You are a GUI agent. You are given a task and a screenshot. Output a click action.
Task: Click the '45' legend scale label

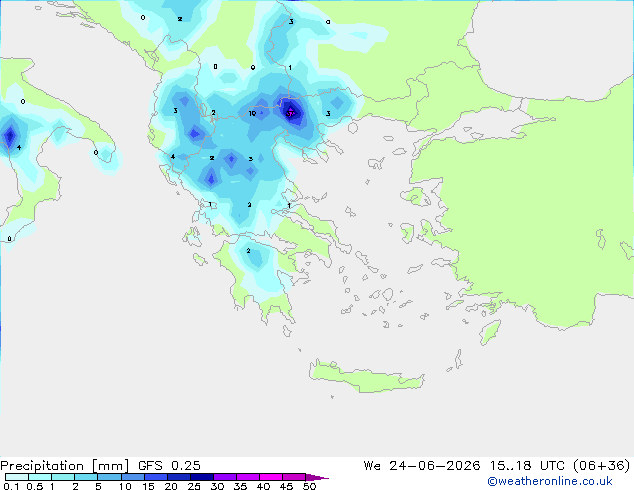(x=286, y=486)
